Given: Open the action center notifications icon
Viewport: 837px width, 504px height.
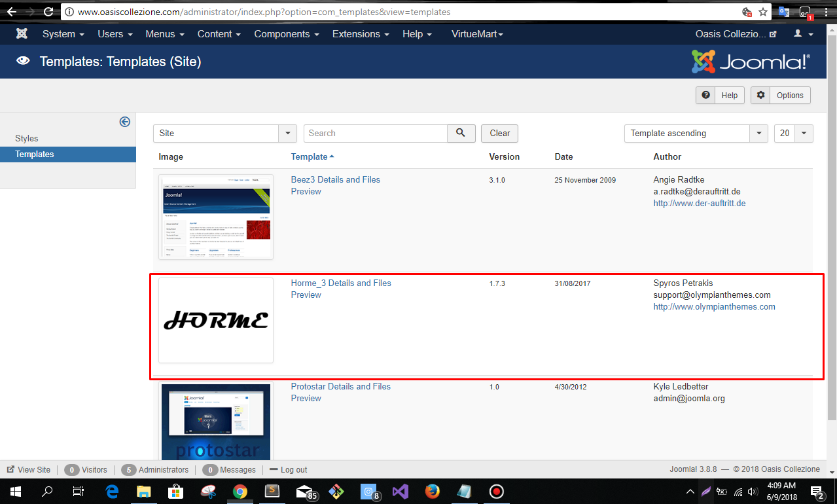Looking at the screenshot, I should (x=817, y=491).
